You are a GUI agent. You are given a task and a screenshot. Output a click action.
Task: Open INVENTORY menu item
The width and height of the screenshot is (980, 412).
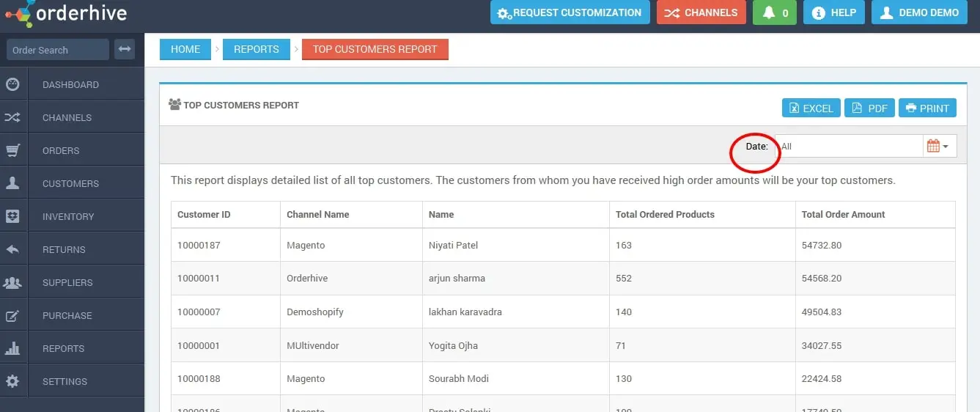click(x=68, y=216)
